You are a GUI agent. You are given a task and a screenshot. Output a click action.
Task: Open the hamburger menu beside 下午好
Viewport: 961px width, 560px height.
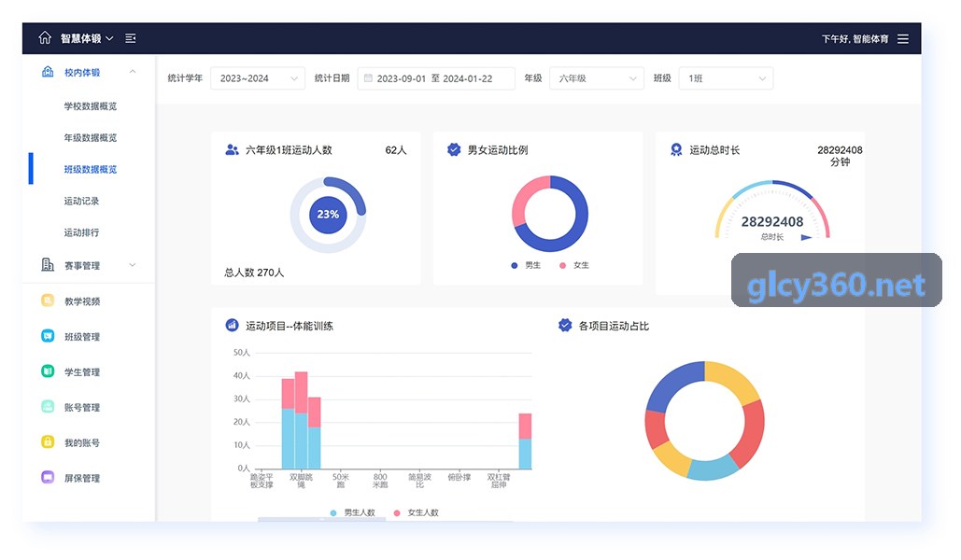point(903,38)
